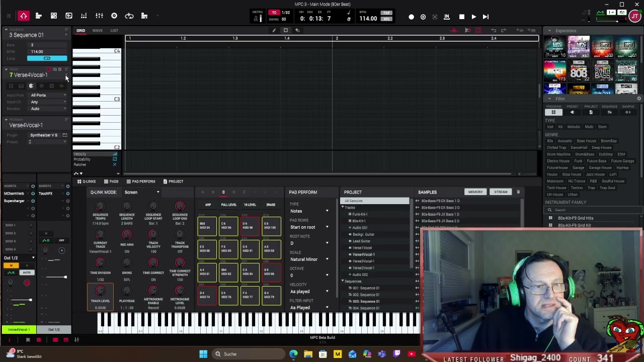Switch to the WAVE tab
The image size is (644, 362).
tap(98, 31)
